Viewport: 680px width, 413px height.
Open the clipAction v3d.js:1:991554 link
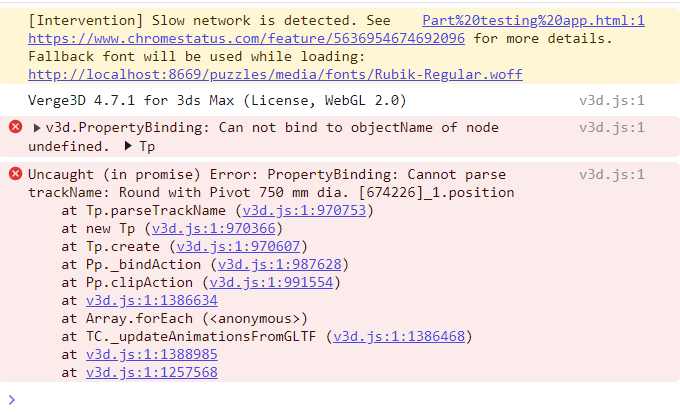click(x=271, y=282)
